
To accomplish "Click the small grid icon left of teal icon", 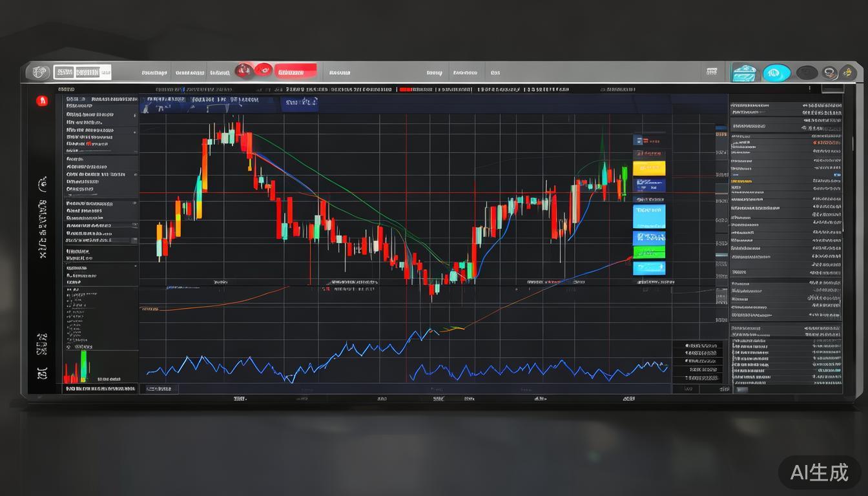I will click(712, 72).
